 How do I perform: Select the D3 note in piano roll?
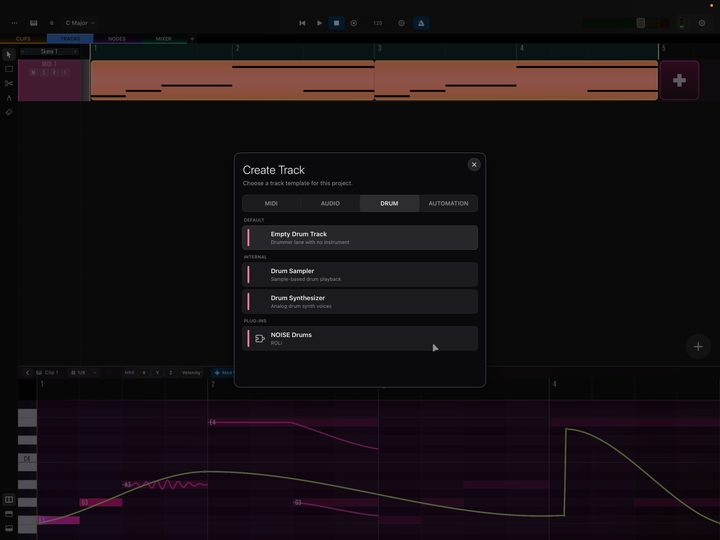[101, 502]
